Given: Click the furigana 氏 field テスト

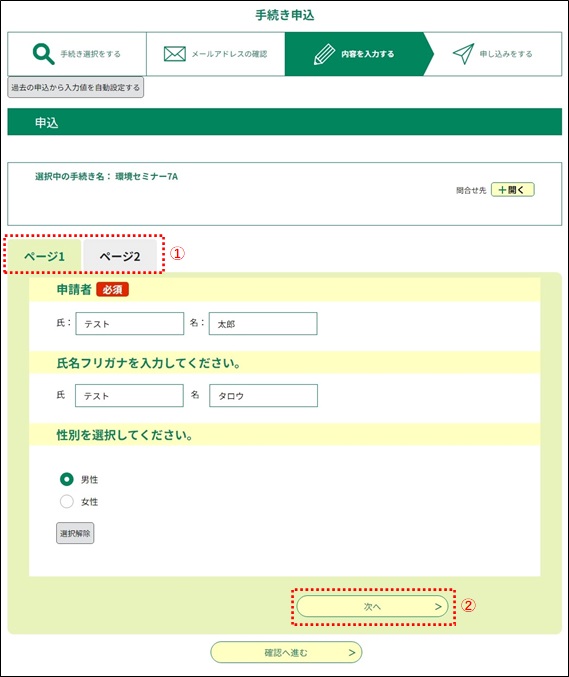Looking at the screenshot, I should (129, 395).
